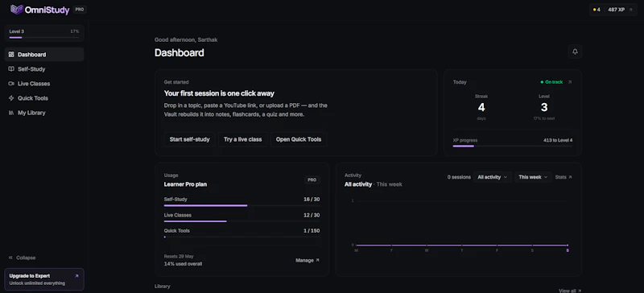Open the This week dropdown
Image resolution: width=644 pixels, height=293 pixels.
[x=533, y=177]
